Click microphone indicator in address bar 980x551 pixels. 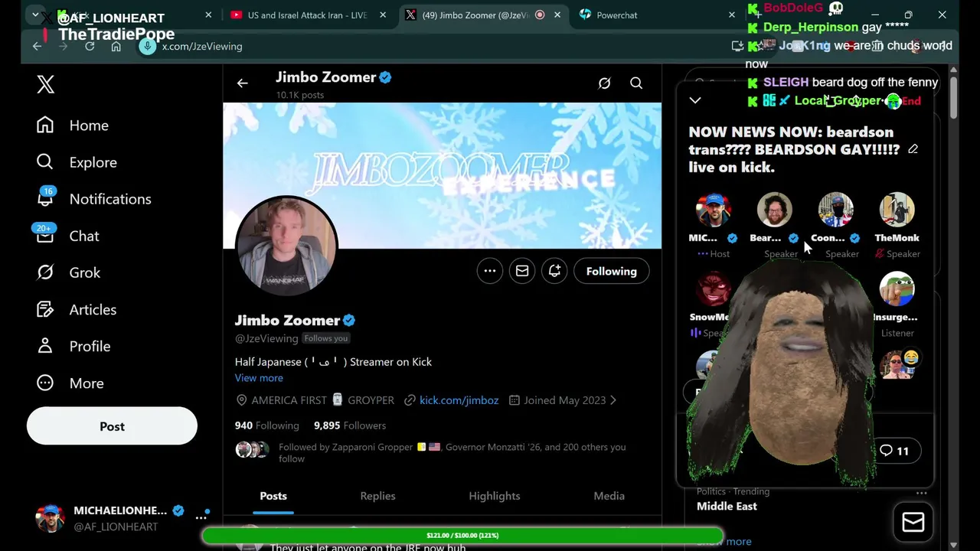coord(147,46)
